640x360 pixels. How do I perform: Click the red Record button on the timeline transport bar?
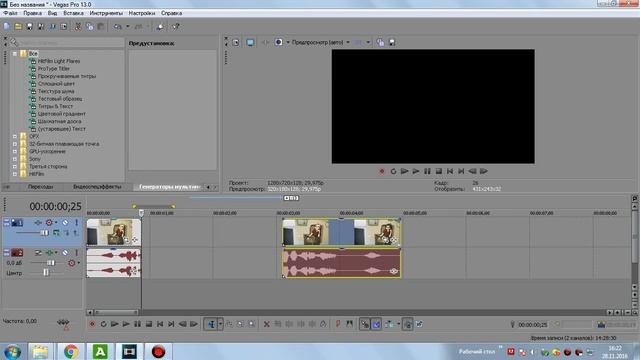(92, 324)
